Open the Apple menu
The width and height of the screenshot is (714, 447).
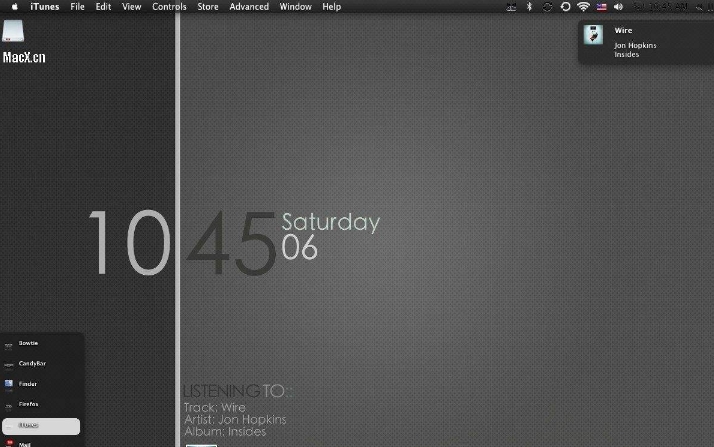coord(15,6)
